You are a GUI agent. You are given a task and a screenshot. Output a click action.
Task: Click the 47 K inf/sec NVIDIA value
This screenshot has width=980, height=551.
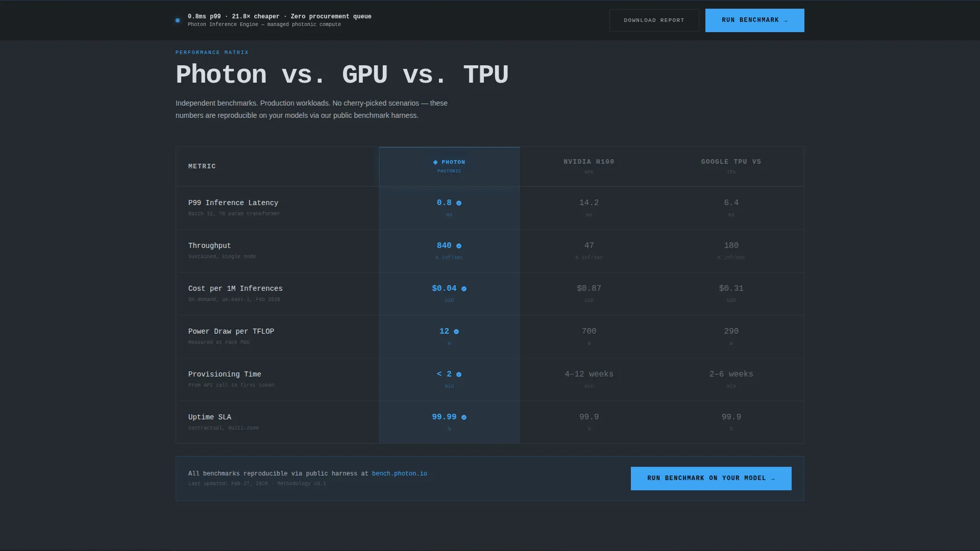pos(589,246)
